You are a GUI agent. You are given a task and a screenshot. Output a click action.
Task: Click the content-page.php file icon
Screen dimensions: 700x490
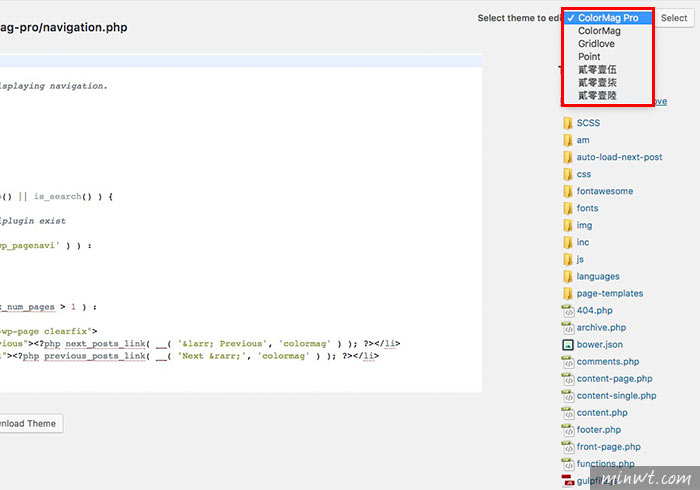click(x=568, y=378)
